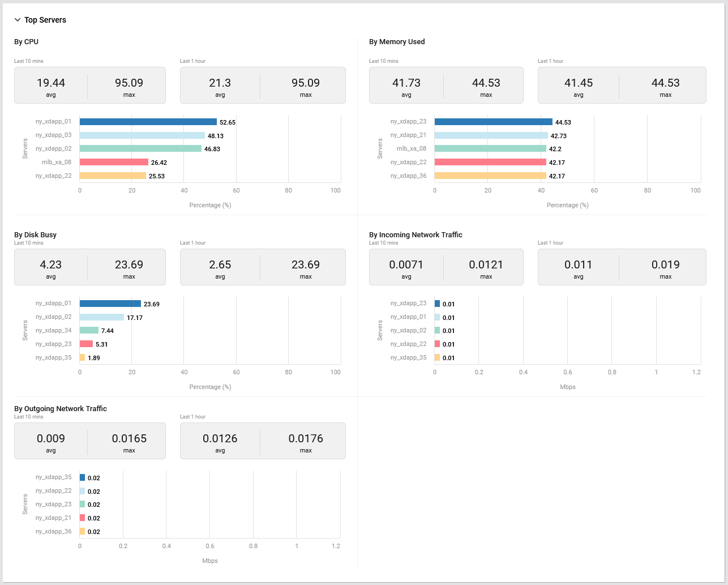Screen dimensions: 728x585
Task: Select the 0.0176 max Outgoing Traffic value
Action: pos(306,438)
